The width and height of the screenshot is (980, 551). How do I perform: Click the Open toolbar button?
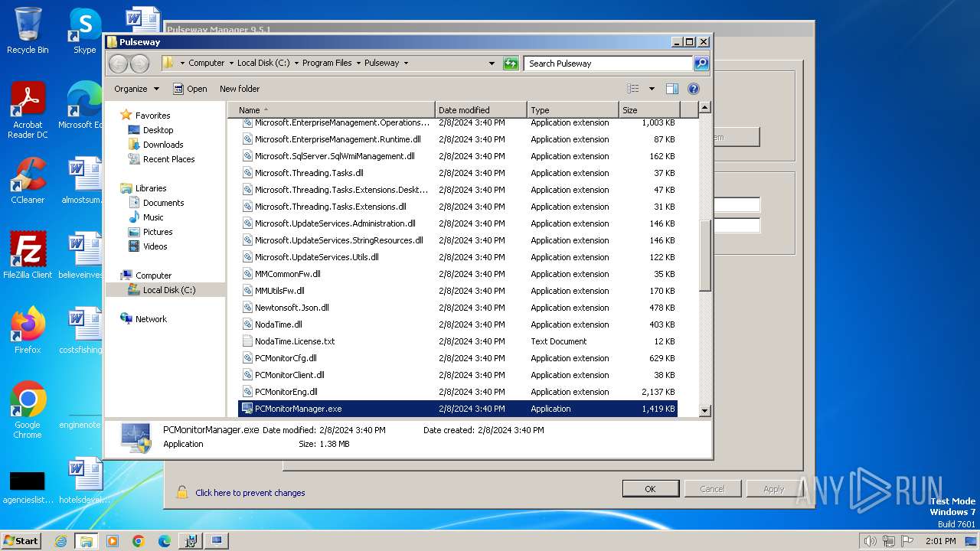[190, 89]
